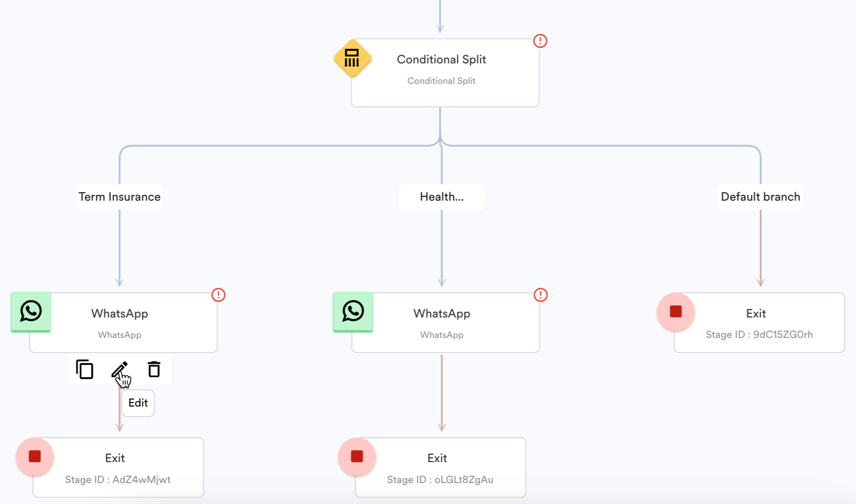Click the error warning on Conditional Split
This screenshot has height=504, width=856.
coord(540,41)
